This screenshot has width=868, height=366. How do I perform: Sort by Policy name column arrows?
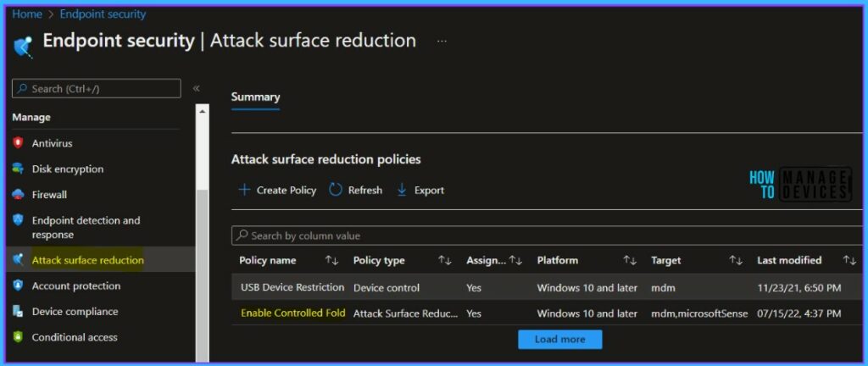click(x=331, y=260)
